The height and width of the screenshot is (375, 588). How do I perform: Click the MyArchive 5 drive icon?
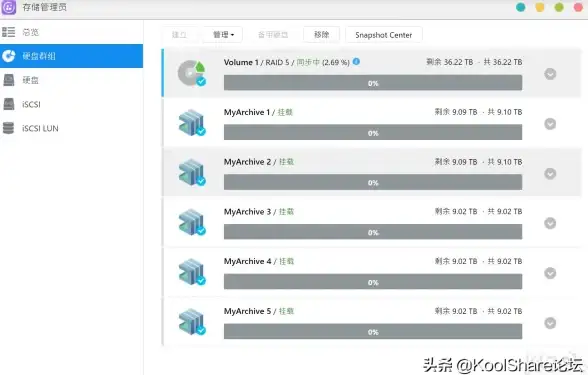pyautogui.click(x=192, y=321)
